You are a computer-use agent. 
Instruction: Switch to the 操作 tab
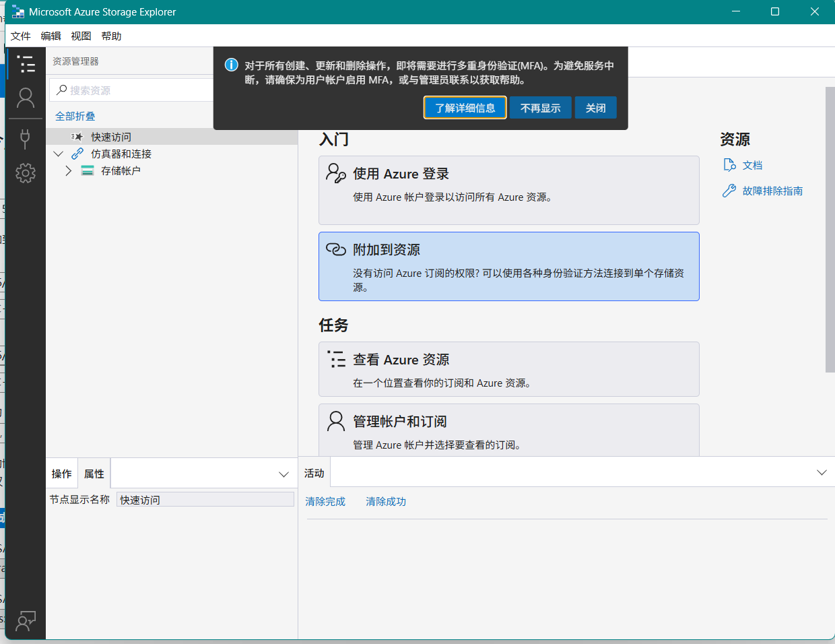(x=62, y=474)
